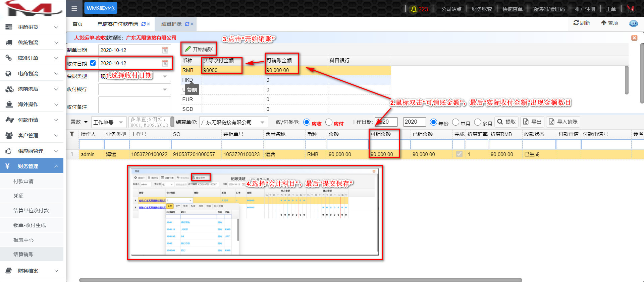Click the hamburger menu icon

tap(74, 8)
